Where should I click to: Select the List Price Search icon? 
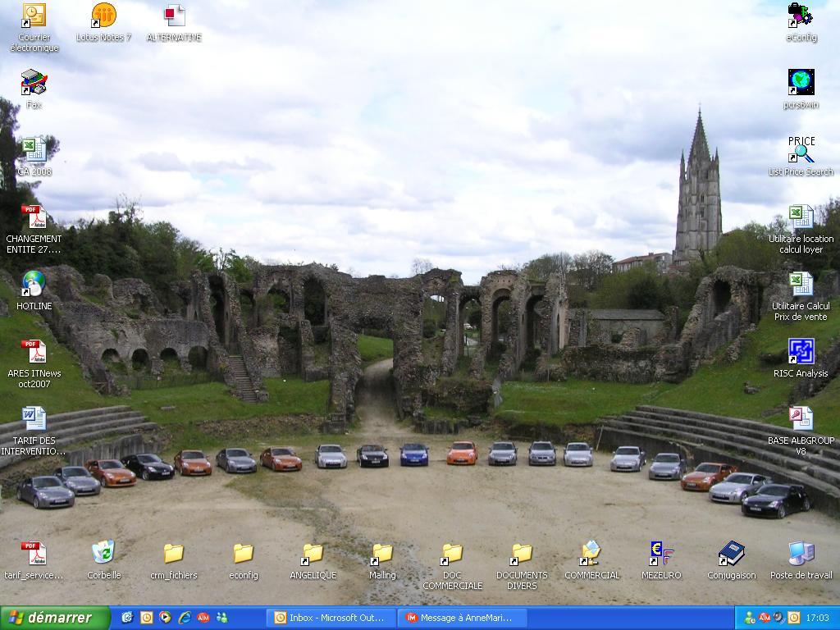[x=801, y=150]
